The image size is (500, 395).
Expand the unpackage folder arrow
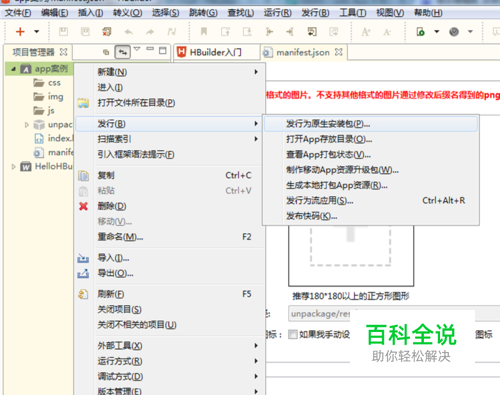[27, 125]
